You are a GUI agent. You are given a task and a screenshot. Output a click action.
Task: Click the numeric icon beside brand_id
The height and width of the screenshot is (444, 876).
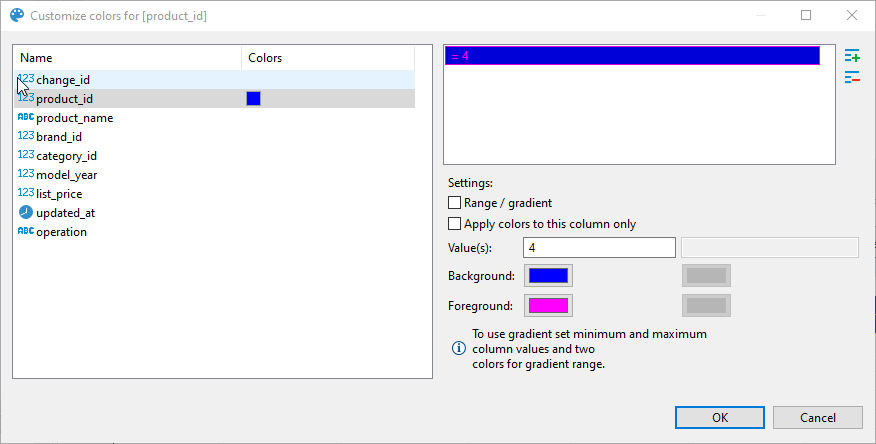pos(26,136)
